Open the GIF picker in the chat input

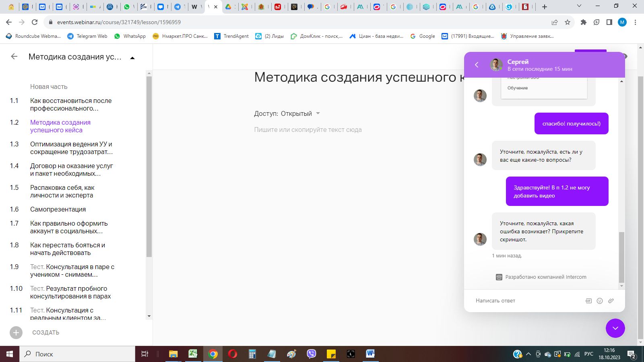[x=588, y=301]
